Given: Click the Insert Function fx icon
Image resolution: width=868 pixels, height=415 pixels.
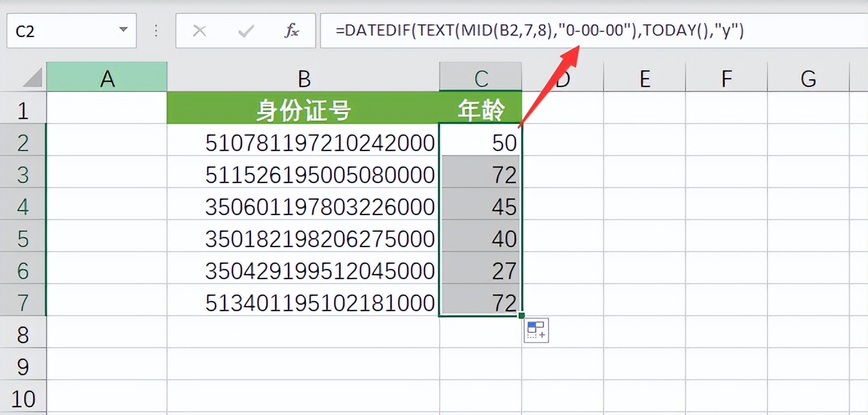Looking at the screenshot, I should coord(291,31).
